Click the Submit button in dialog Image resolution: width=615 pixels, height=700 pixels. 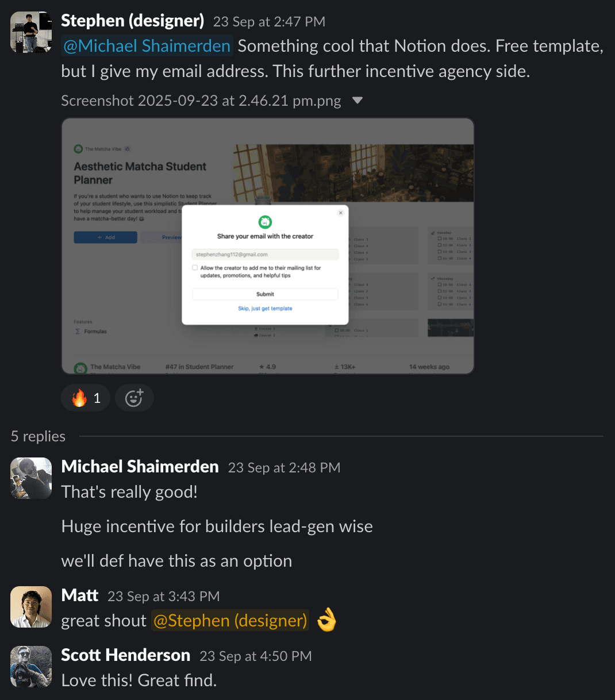[x=265, y=294]
